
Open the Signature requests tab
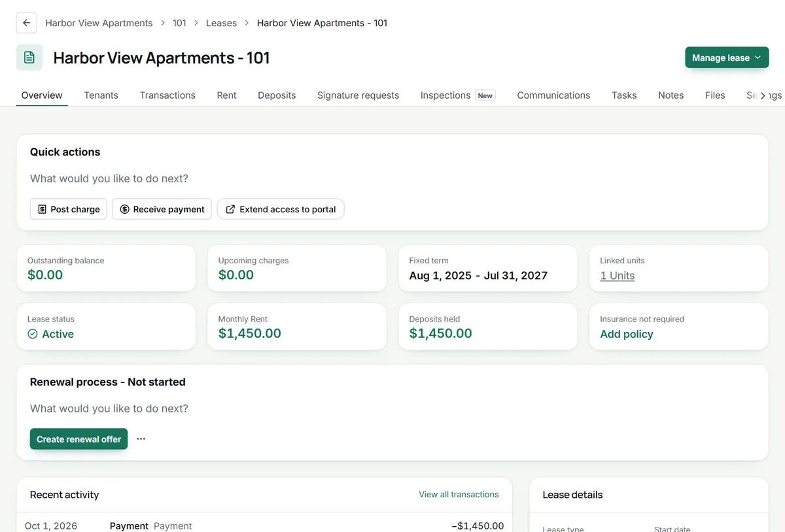(358, 95)
